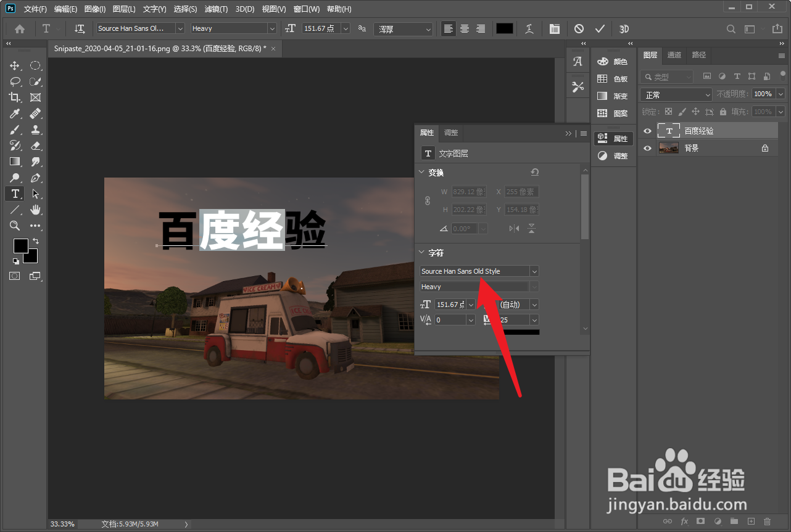The width and height of the screenshot is (791, 532).
Task: Toggle the pixel layer filter
Action: point(707,76)
